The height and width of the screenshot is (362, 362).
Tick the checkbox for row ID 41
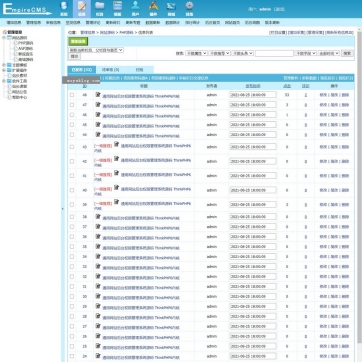(72, 176)
